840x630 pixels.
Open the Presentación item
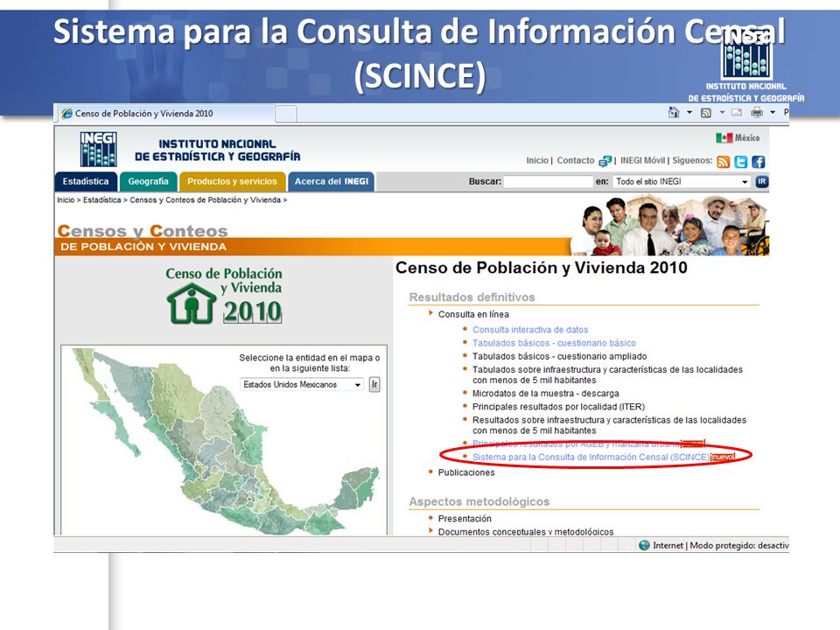point(465,519)
